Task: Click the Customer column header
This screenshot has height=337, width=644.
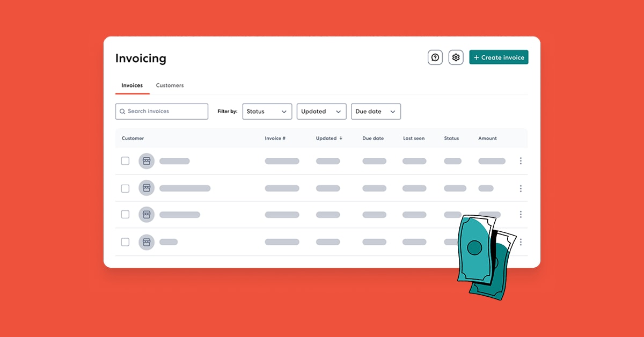Action: tap(133, 138)
